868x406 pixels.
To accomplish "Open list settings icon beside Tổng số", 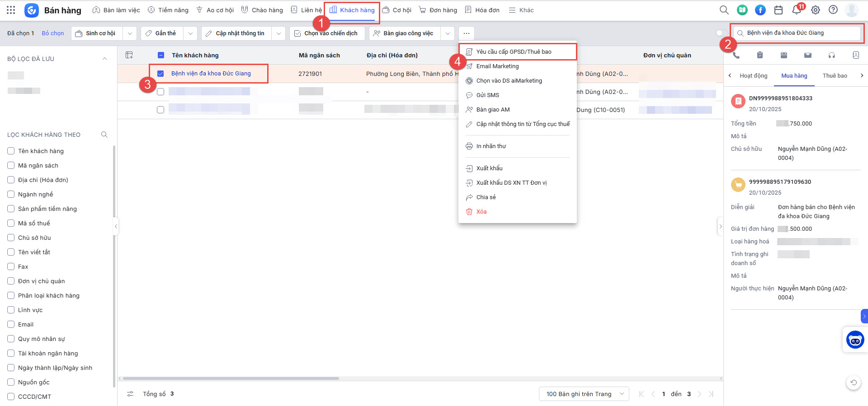I will tap(130, 394).
